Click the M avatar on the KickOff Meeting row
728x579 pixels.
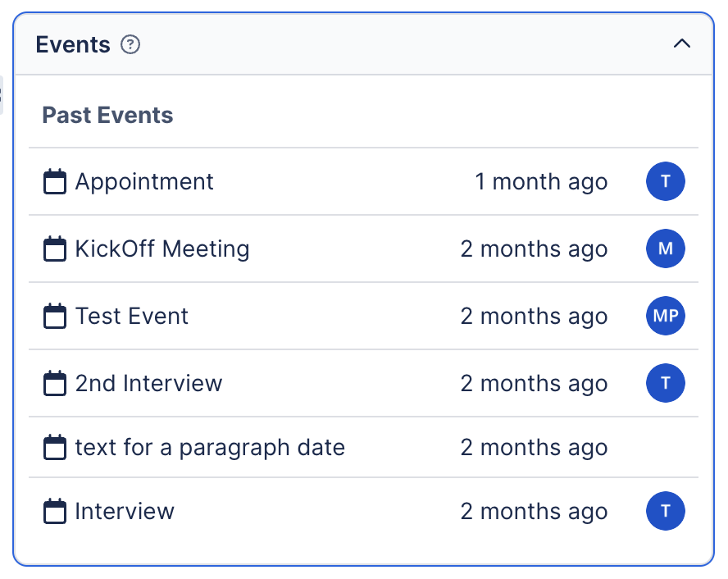666,249
